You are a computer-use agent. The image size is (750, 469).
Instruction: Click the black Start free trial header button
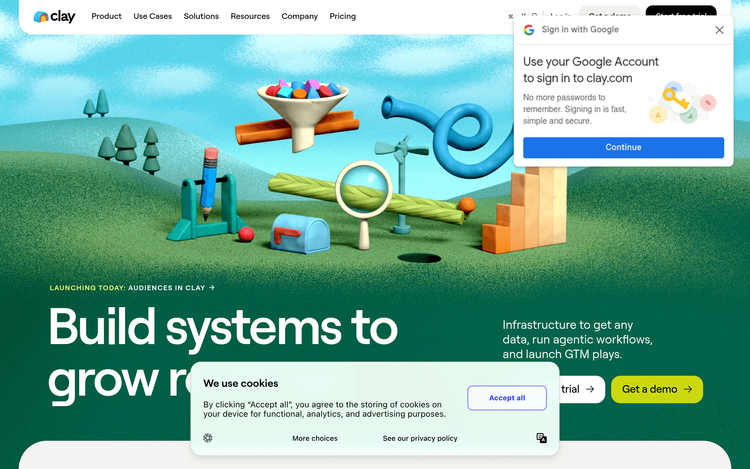click(681, 12)
